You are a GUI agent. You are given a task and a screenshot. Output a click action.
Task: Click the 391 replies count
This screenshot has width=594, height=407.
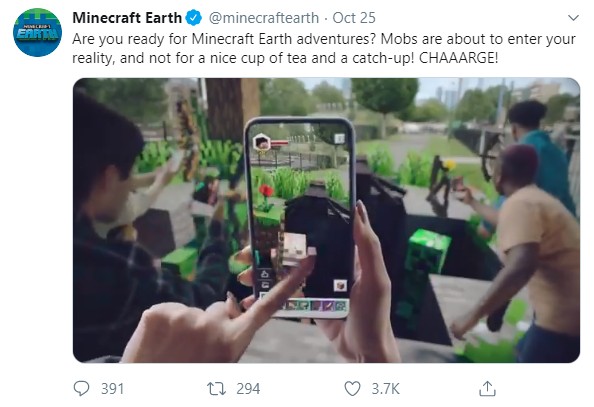coord(112,389)
